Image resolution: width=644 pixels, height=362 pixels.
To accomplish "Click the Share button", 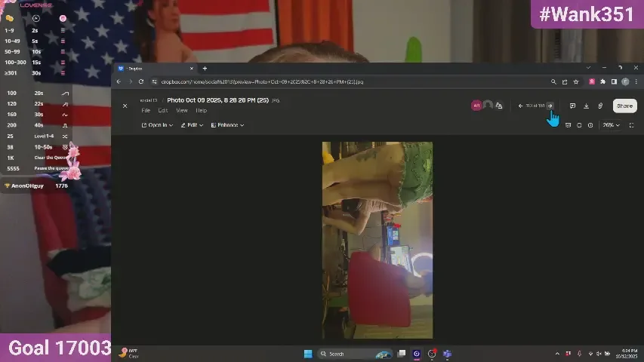I will pos(624,106).
